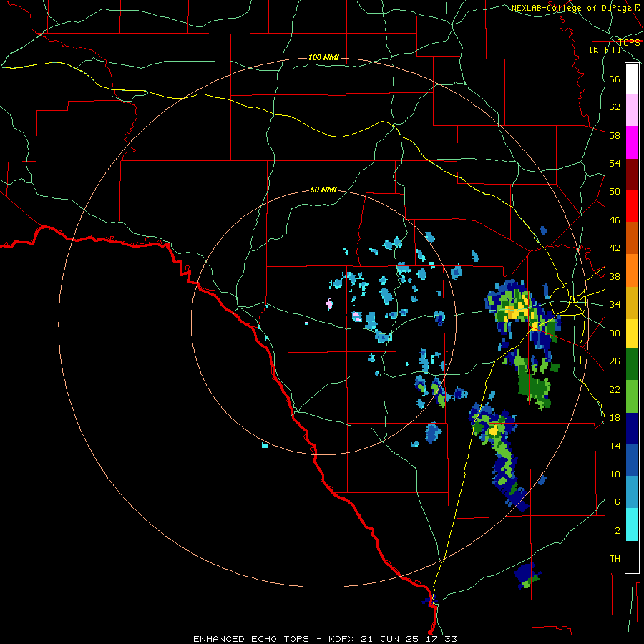This screenshot has width=644, height=644.
Task: Click the "14" legend value
Action: coord(615,446)
